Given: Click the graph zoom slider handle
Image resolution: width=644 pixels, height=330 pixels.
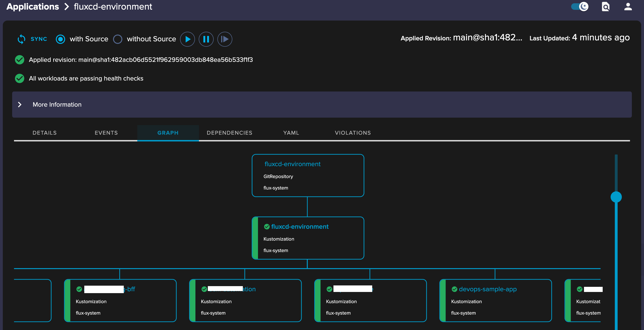Looking at the screenshot, I should [616, 197].
